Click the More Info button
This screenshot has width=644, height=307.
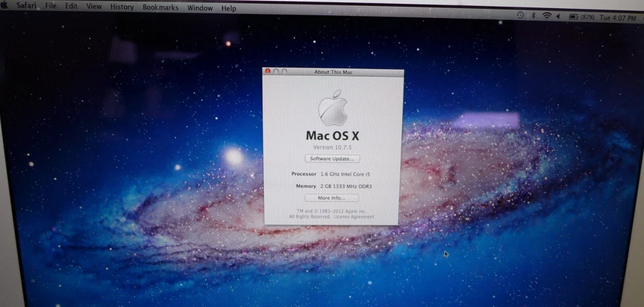click(331, 198)
